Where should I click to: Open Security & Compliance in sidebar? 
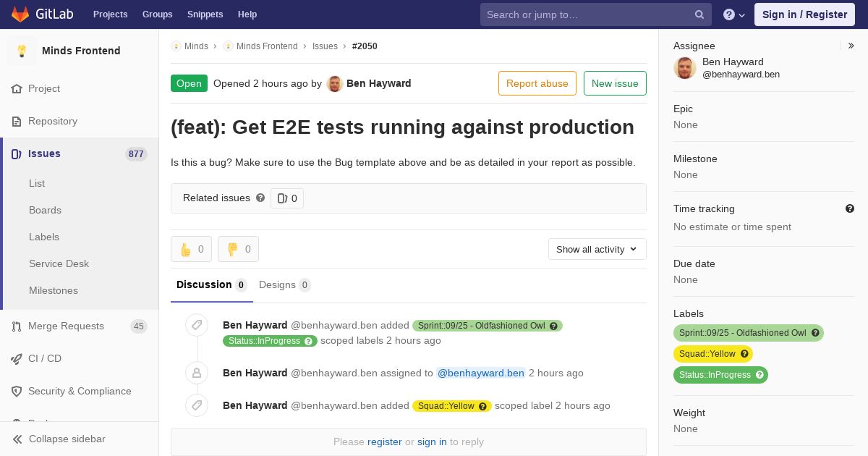pyautogui.click(x=80, y=391)
